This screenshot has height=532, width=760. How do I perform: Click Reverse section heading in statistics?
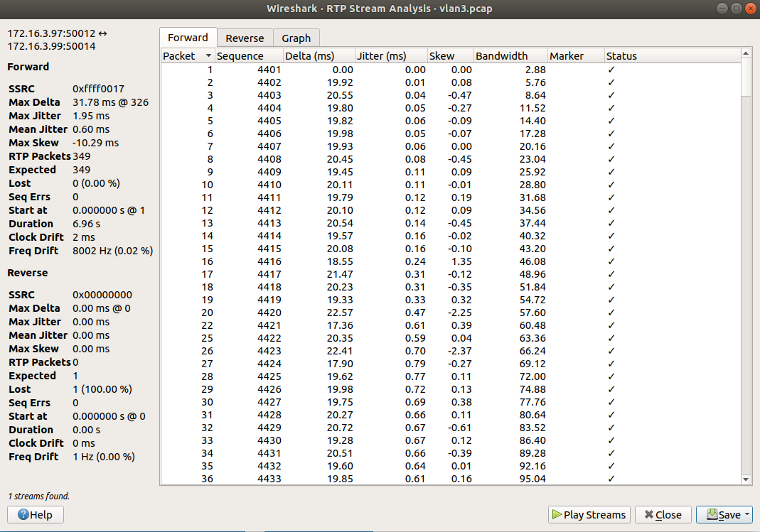28,273
